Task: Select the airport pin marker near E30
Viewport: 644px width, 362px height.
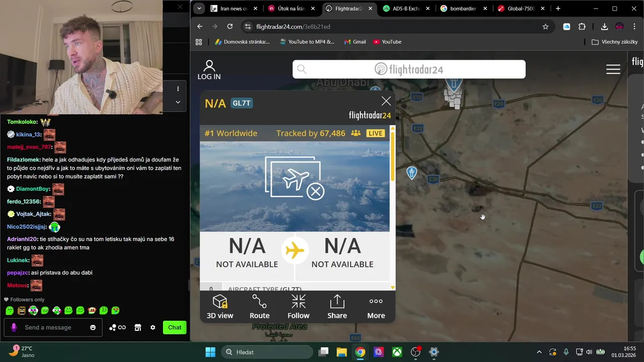Action: 412,173
